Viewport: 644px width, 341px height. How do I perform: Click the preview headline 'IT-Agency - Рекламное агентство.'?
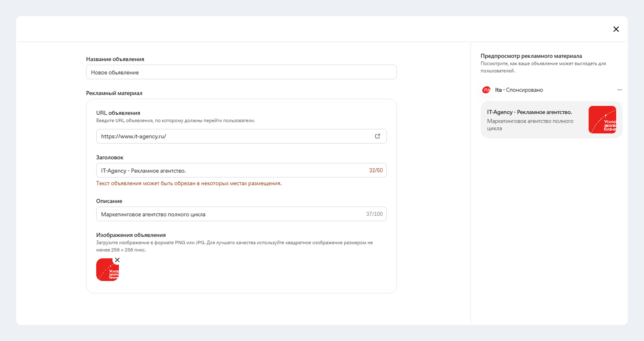tap(529, 112)
